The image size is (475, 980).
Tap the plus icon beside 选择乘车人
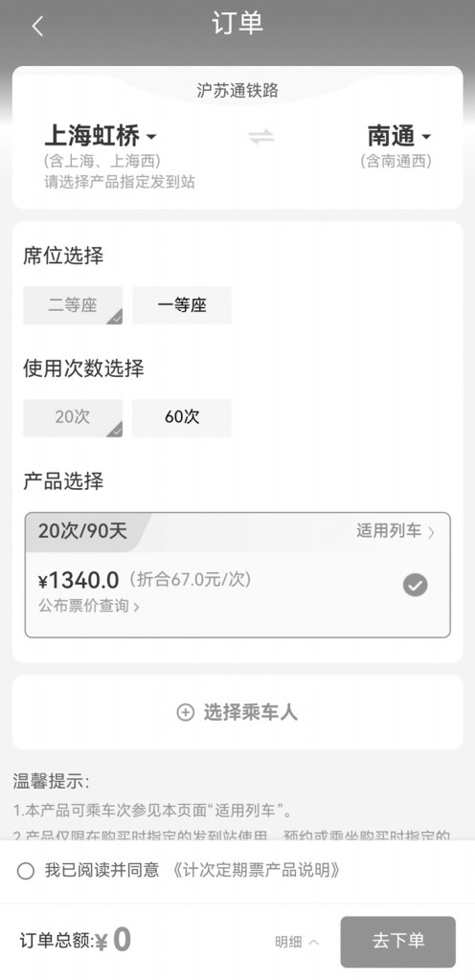(x=186, y=712)
